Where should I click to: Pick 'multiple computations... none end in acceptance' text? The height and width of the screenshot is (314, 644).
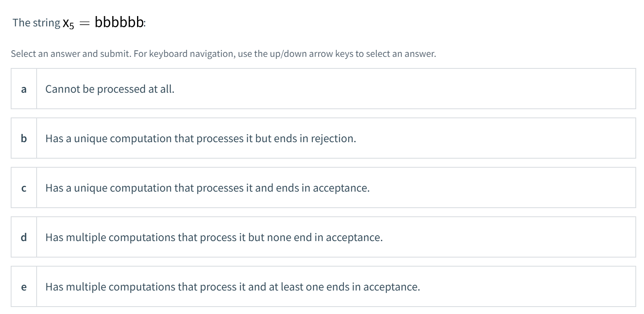214,237
